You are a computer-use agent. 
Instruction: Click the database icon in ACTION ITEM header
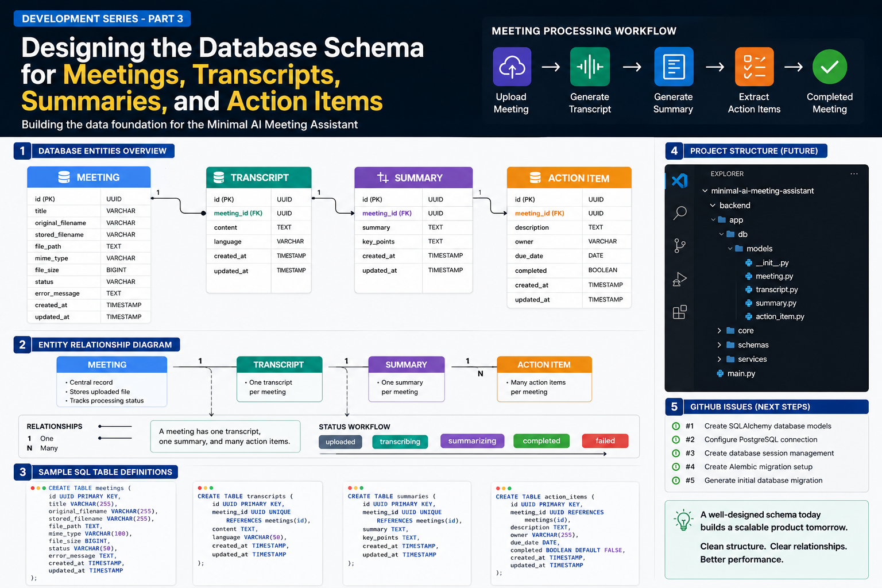[535, 177]
